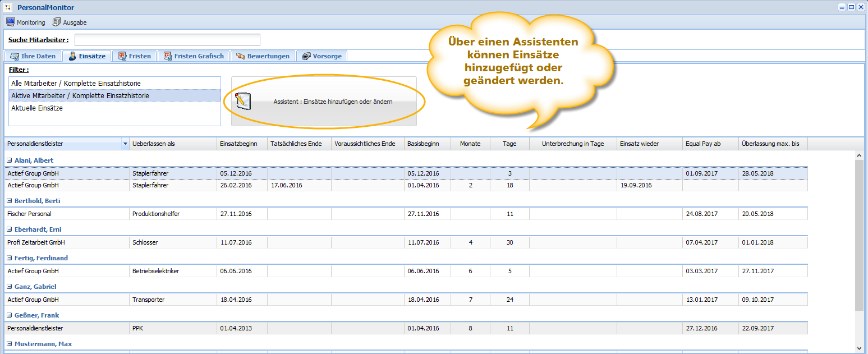Sort by the Equal Pay ab column
This screenshot has width=868, height=354.
tap(710, 144)
